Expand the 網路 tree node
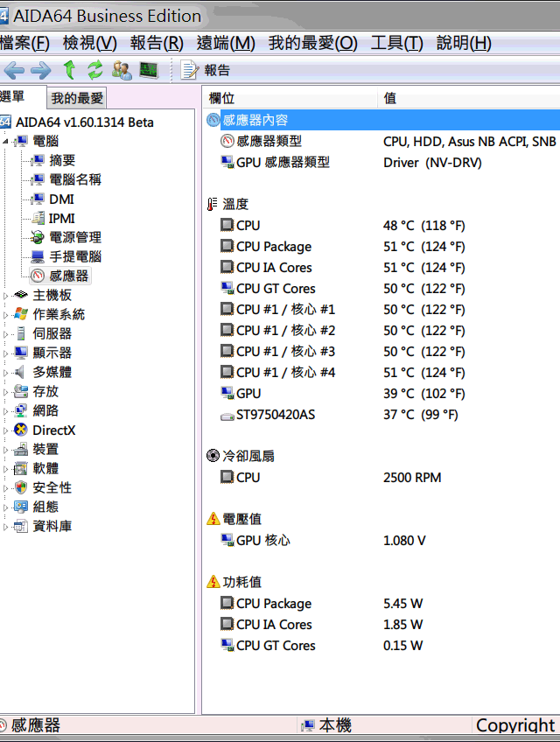This screenshot has width=560, height=742. pyautogui.click(x=5, y=411)
